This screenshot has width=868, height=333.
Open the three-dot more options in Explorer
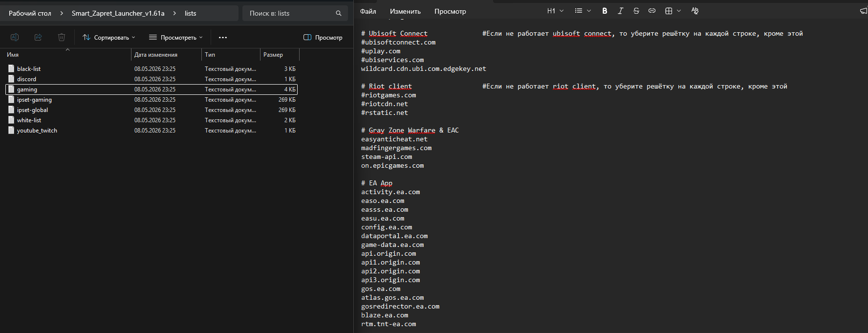point(223,37)
